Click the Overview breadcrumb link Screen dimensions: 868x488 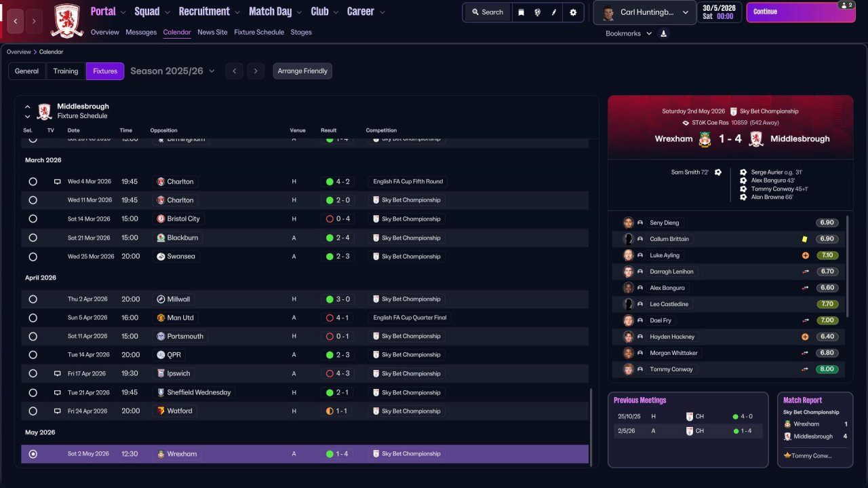point(19,52)
